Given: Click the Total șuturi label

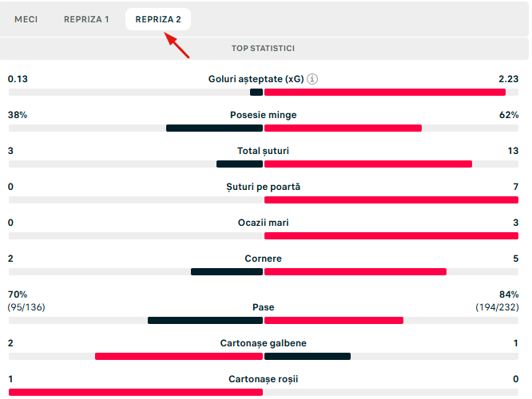Looking at the screenshot, I should [x=263, y=151].
